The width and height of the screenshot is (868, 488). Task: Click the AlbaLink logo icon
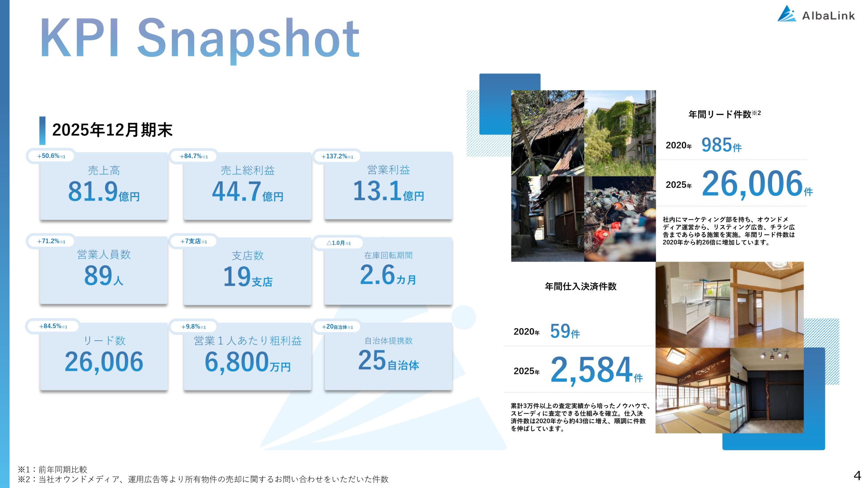[786, 14]
